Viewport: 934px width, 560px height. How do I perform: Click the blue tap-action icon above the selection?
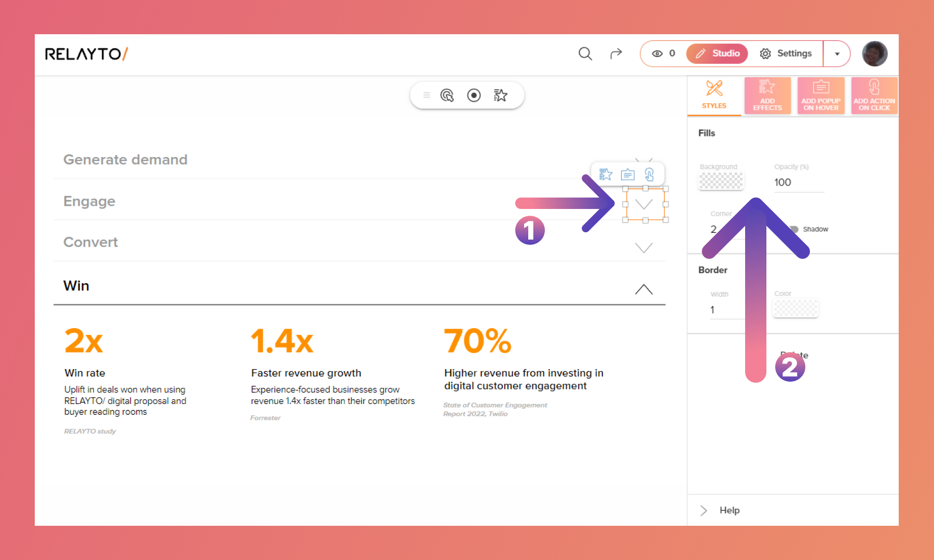point(649,174)
